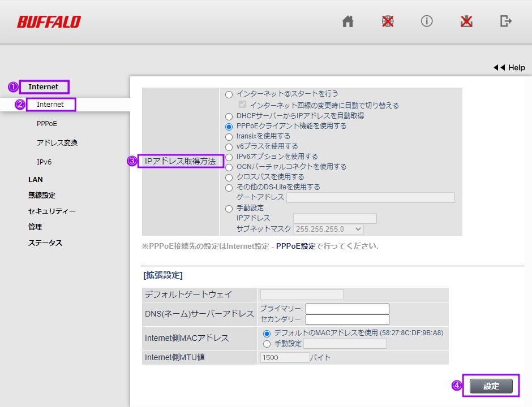This screenshot has width=532, height=407.
Task: Select PPPoEクライアント機能を使用する radio button
Action: point(229,127)
